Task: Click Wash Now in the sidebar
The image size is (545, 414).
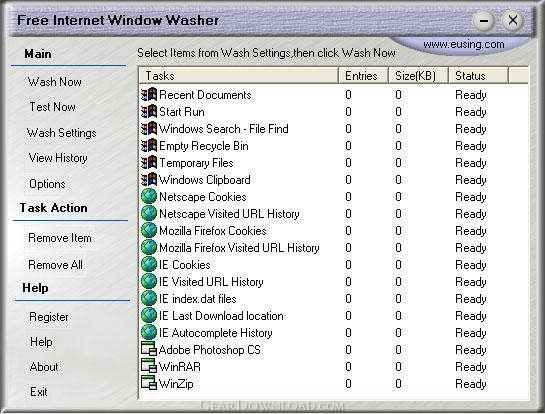Action: coord(55,82)
